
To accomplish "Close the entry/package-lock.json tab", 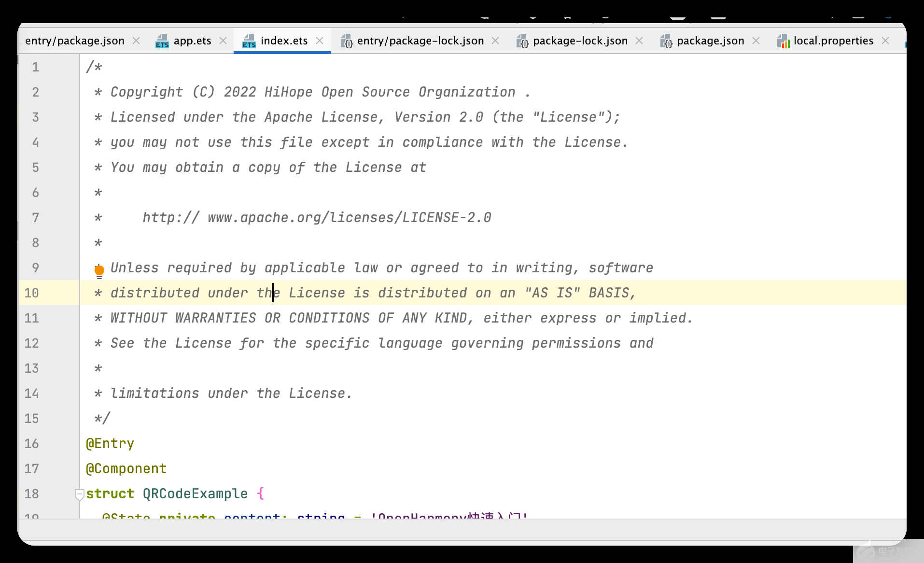I will 495,41.
